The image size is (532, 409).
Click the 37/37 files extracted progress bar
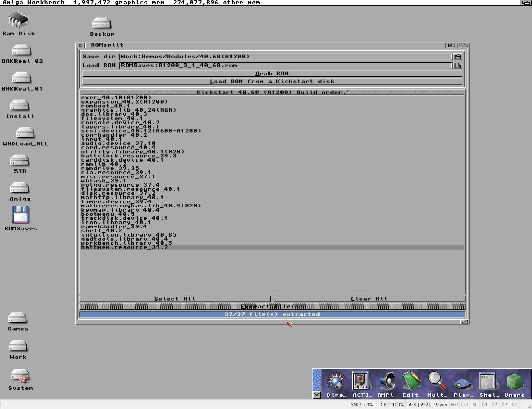click(272, 314)
